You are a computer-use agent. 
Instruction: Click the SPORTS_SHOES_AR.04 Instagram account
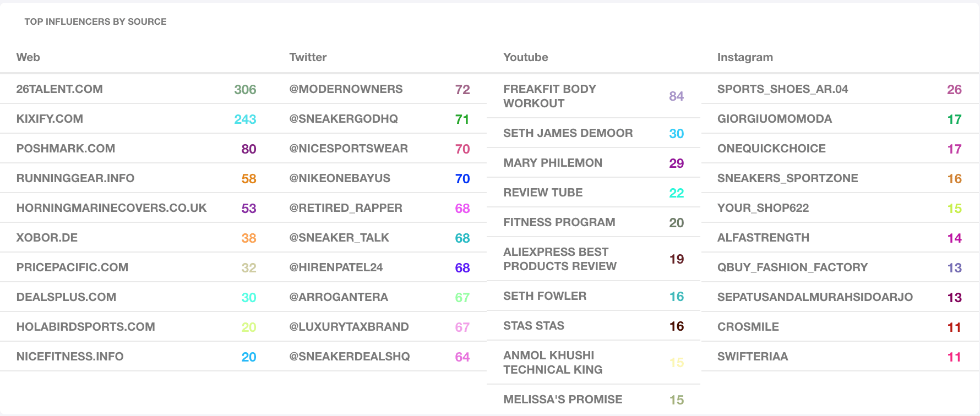(x=782, y=89)
